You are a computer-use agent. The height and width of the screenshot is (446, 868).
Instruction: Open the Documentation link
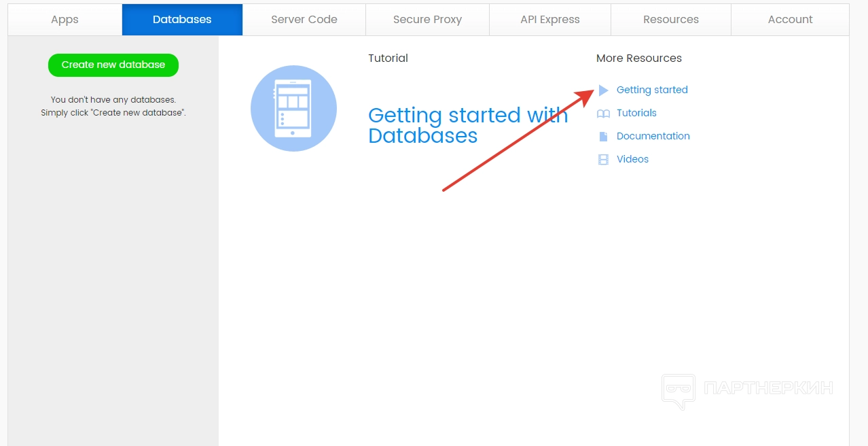pyautogui.click(x=653, y=136)
